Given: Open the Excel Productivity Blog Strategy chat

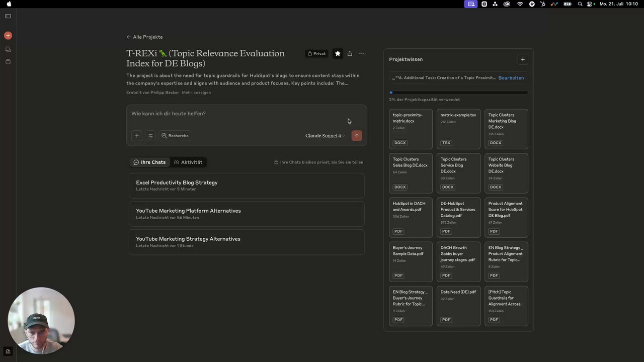Looking at the screenshot, I should [247, 186].
